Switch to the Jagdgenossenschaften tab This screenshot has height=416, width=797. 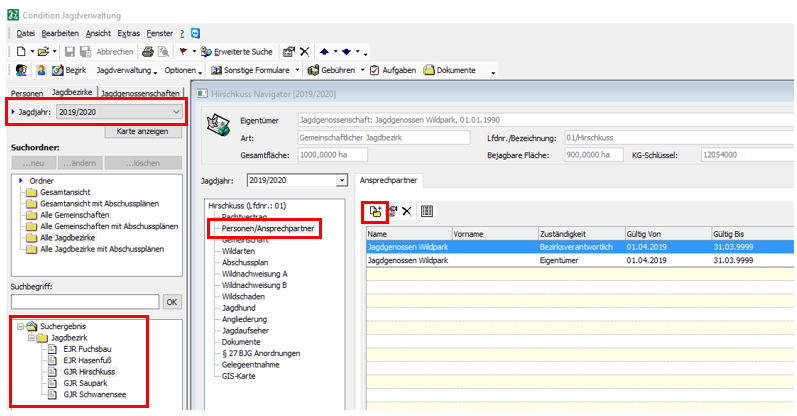point(141,93)
